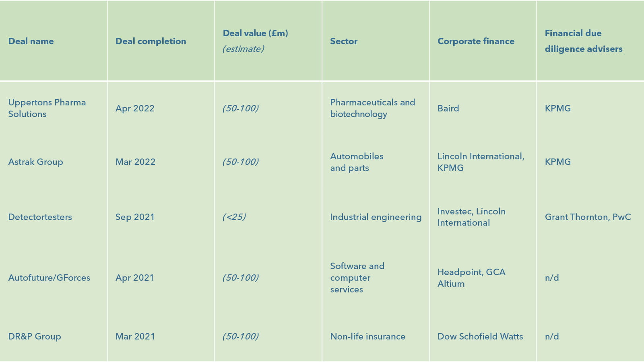This screenshot has height=362, width=644.
Task: Open the Autofuture/GForces deal entry
Action: pyautogui.click(x=49, y=278)
